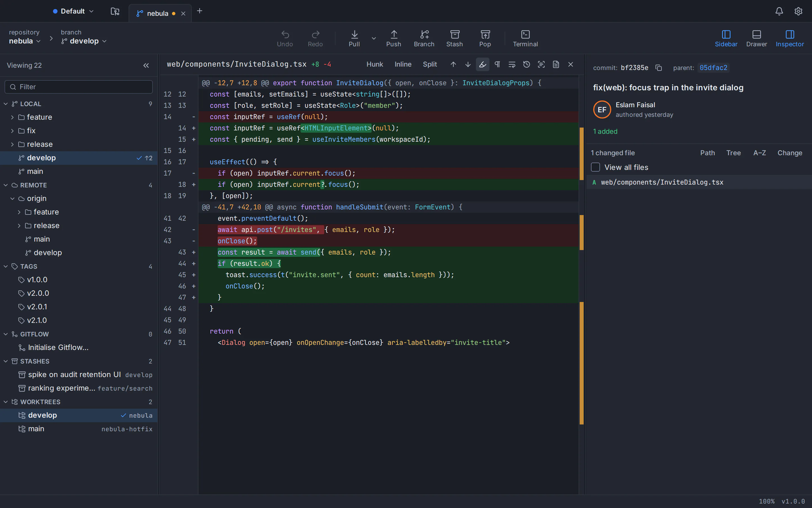Focus the Filter input field

click(x=78, y=87)
